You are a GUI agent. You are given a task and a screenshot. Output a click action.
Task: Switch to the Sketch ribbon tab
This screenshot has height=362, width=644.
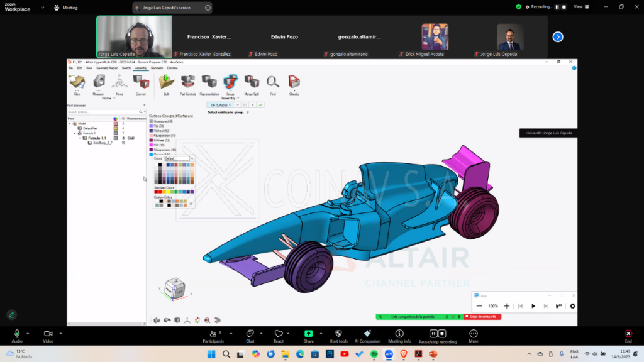coord(126,68)
